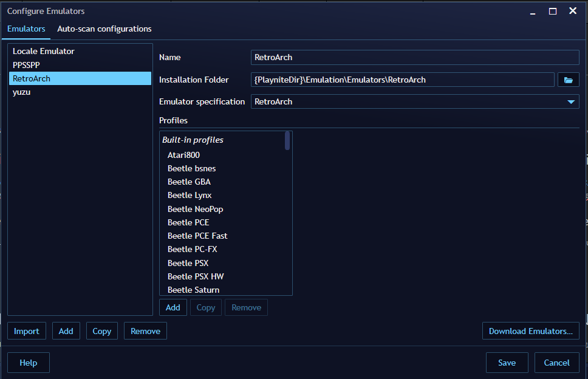Choose yuzu in the emulator list
This screenshot has height=379, width=588.
pos(22,92)
